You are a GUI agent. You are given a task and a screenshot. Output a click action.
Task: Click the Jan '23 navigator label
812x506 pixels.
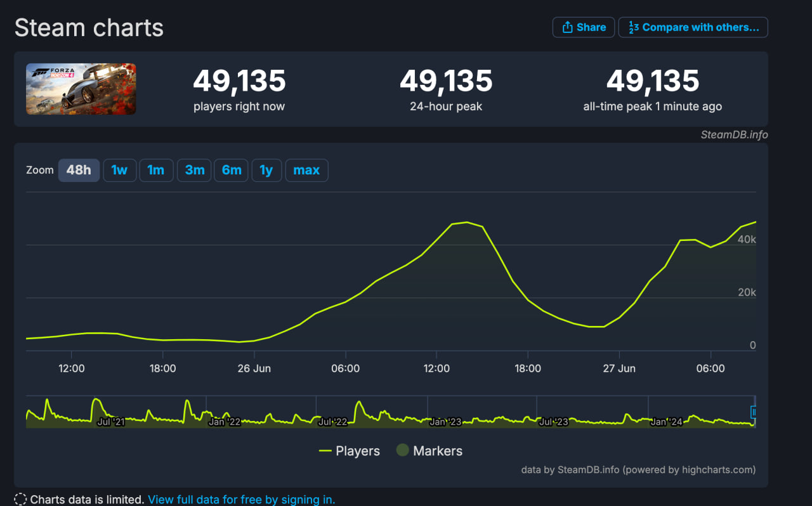pyautogui.click(x=445, y=422)
